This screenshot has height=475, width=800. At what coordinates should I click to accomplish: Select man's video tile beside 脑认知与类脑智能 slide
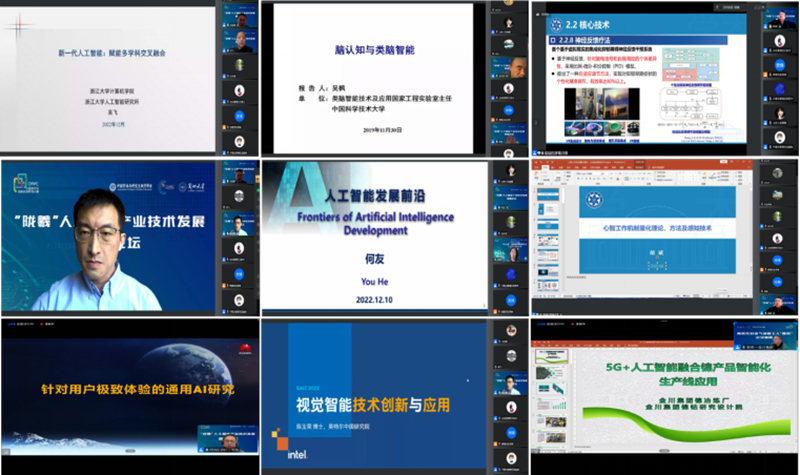(511, 68)
